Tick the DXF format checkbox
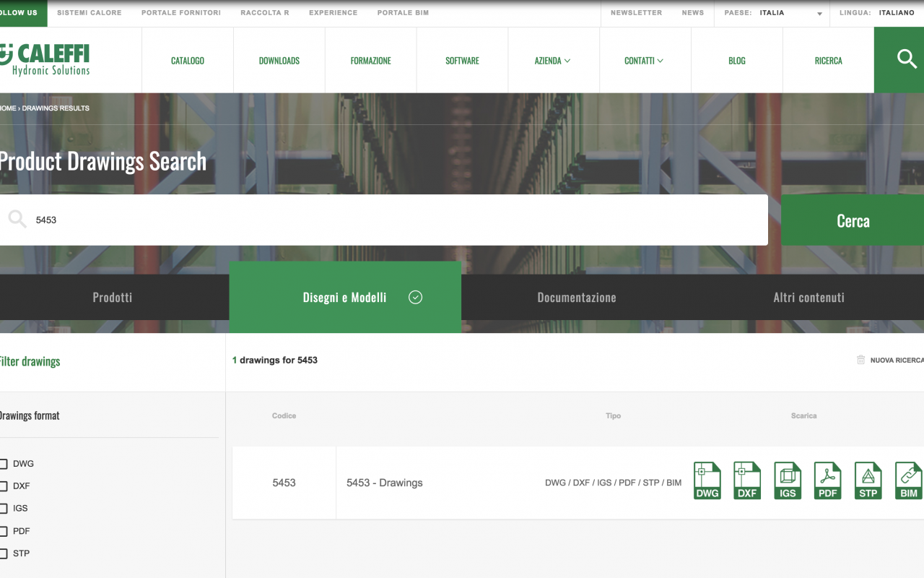 (3, 486)
